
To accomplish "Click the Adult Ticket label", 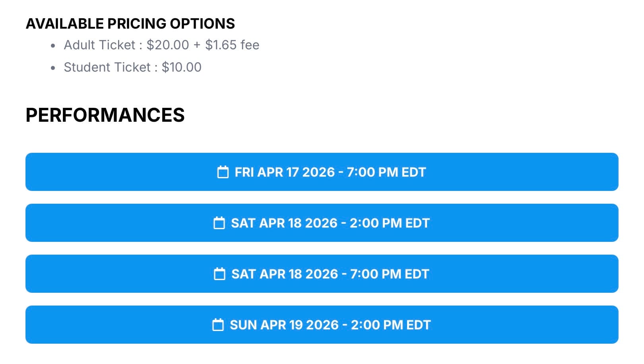I will (x=99, y=45).
